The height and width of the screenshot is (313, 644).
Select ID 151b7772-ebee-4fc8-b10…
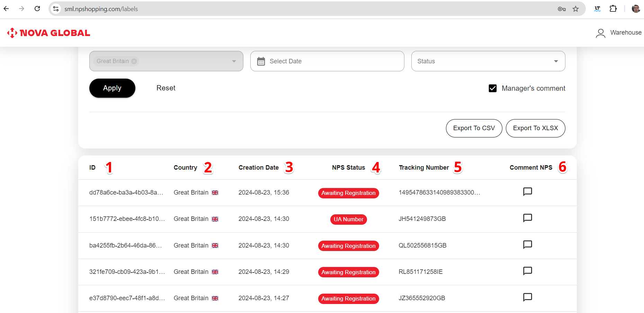127,219
